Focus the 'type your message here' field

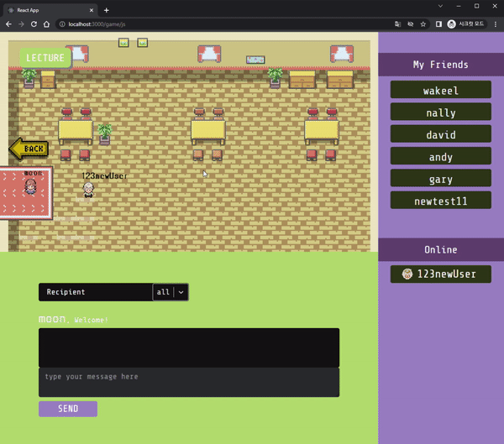(189, 383)
